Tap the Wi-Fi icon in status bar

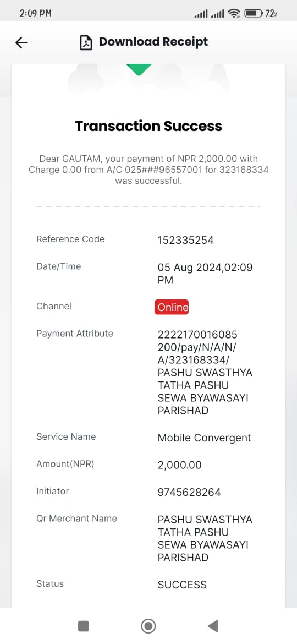point(234,14)
